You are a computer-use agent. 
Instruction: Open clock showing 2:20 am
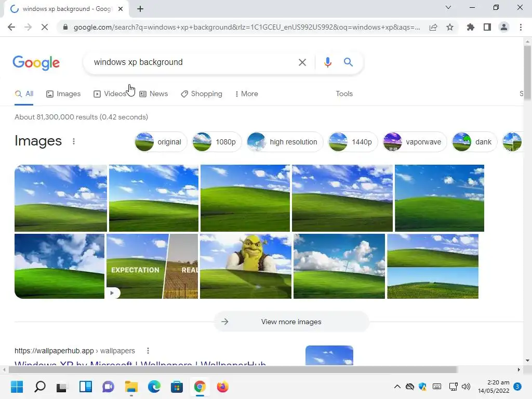click(x=494, y=387)
